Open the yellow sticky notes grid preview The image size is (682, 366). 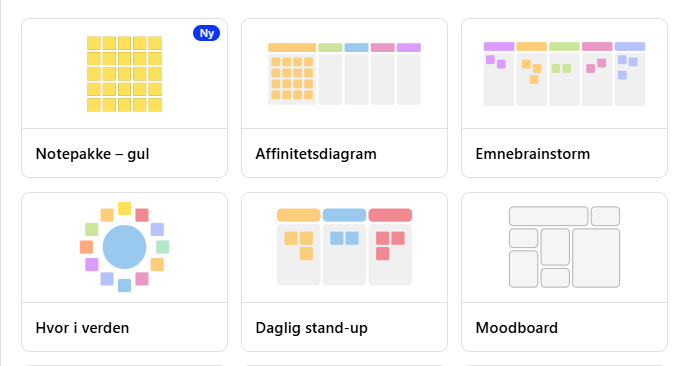[124, 74]
